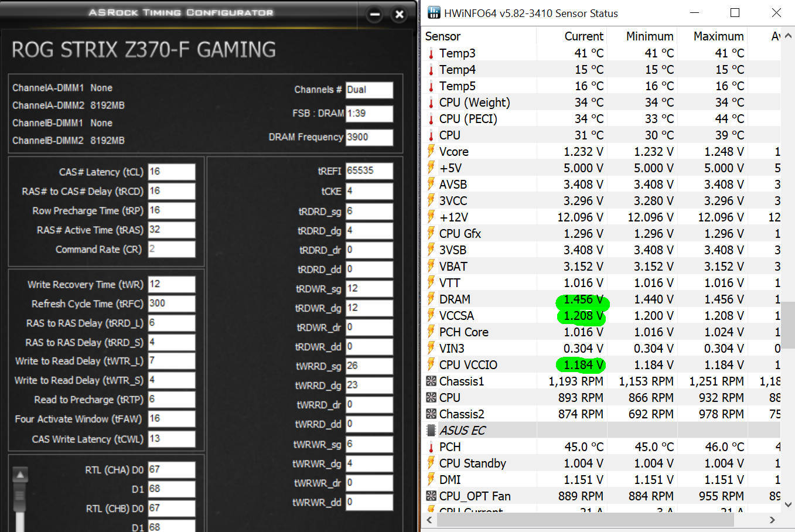
Task: Click the RTL (CHB) D0 value field
Action: (x=171, y=508)
